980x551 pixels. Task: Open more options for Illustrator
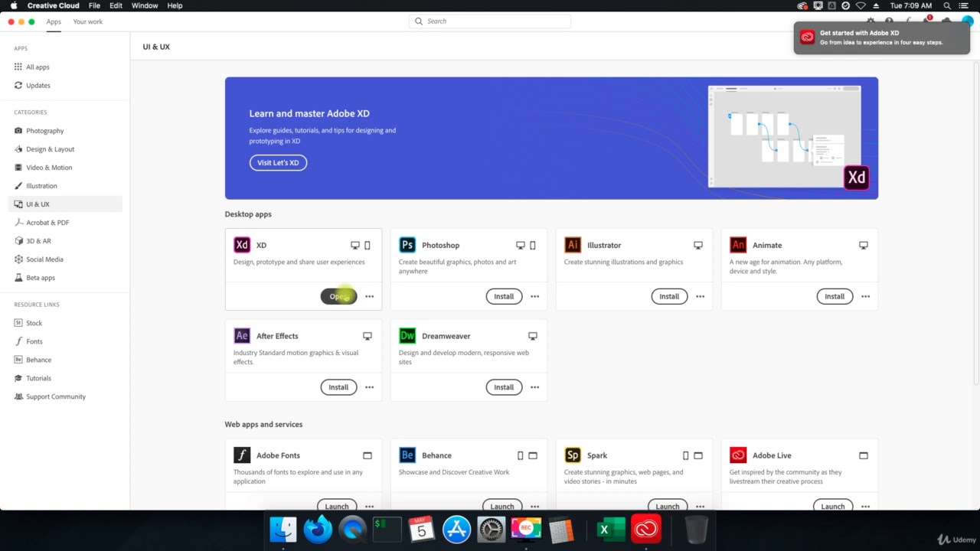(x=700, y=296)
